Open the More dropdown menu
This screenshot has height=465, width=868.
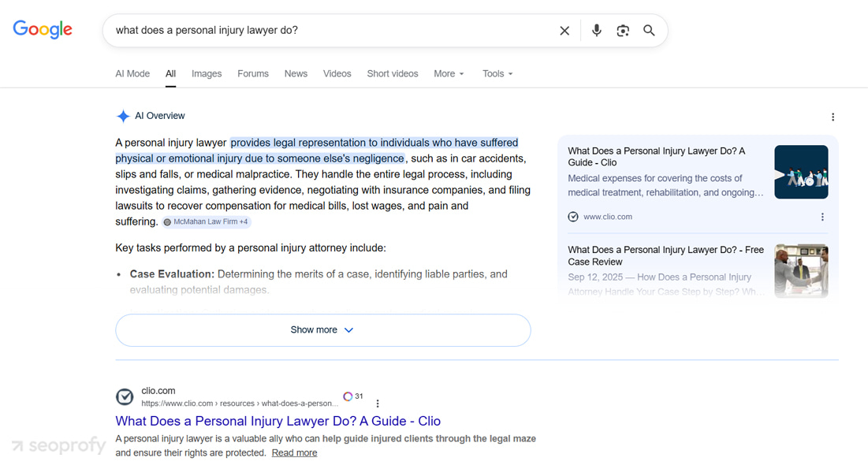(449, 73)
